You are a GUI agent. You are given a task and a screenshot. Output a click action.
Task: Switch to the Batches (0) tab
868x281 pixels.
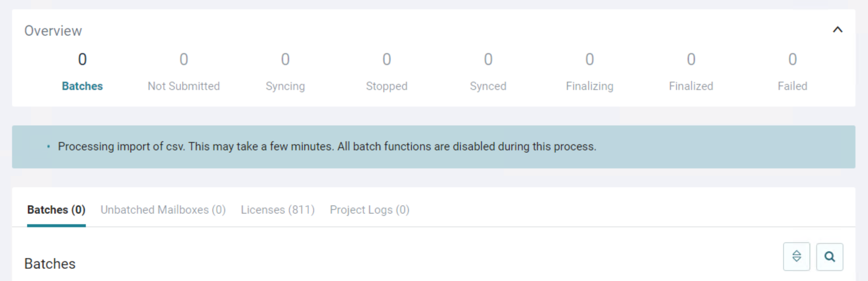[x=56, y=210]
